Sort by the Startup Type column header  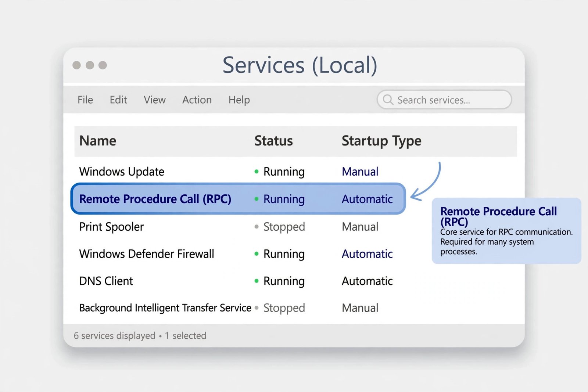tap(381, 141)
